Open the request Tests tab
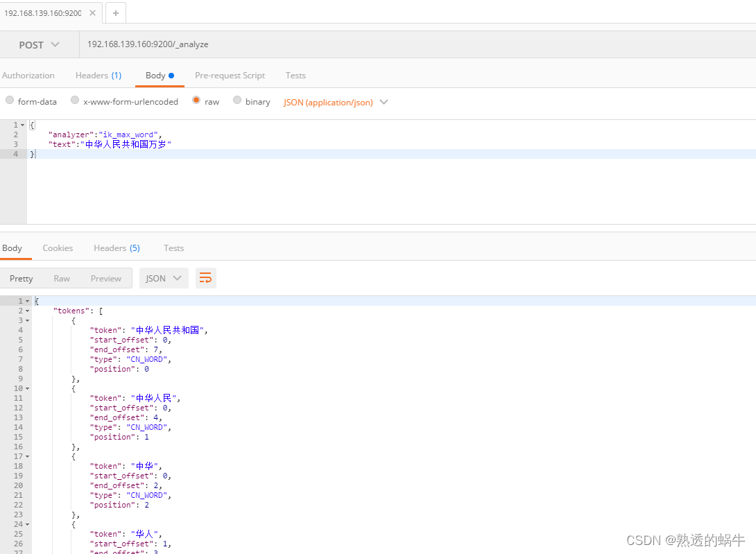Screen dimensions: 756x554 pos(295,75)
